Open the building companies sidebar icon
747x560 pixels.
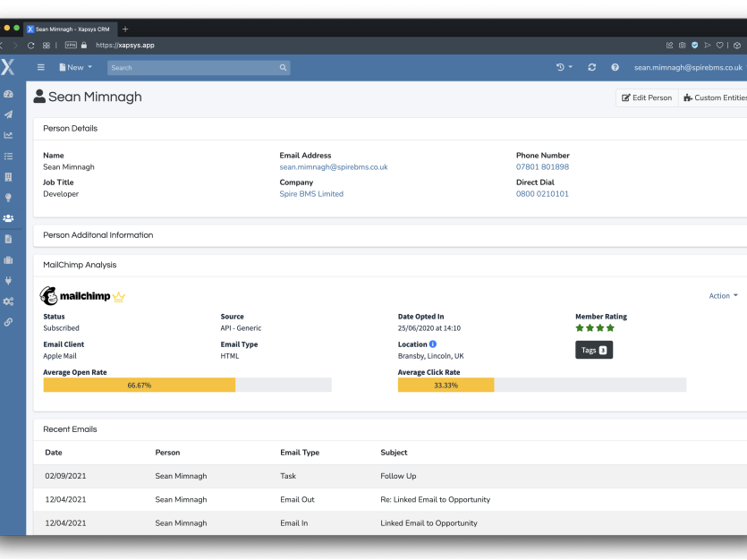coord(9,177)
